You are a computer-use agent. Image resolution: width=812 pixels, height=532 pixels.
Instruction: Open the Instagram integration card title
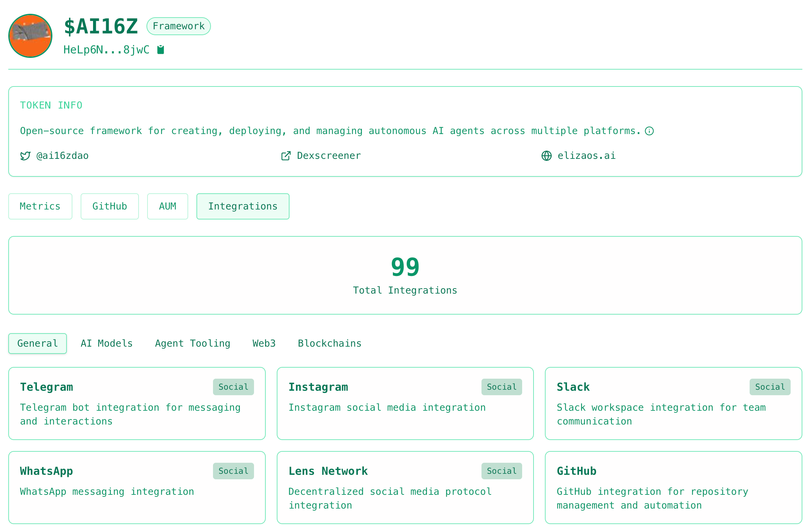click(318, 387)
